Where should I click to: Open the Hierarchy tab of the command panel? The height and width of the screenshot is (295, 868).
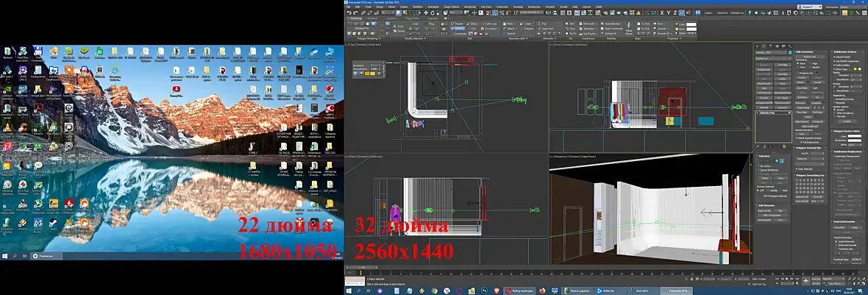(770, 46)
